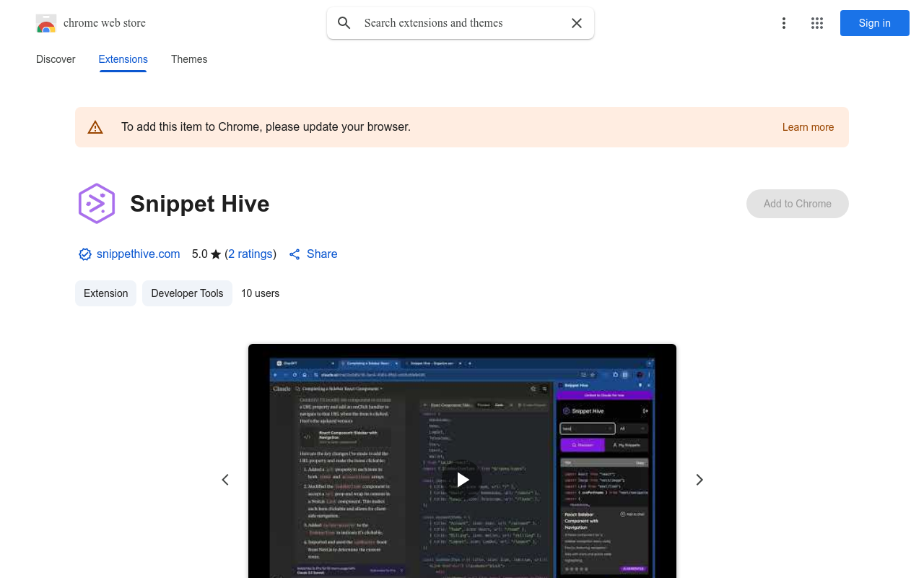Image resolution: width=924 pixels, height=578 pixels.
Task: Open the 2 ratings link
Action: 250,254
